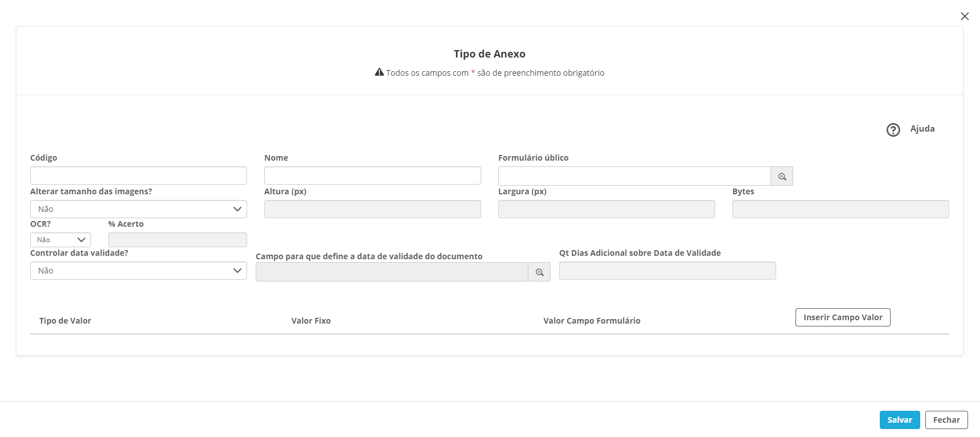This screenshot has height=437, width=980.
Task: Click the Formulário Público input field
Action: pos(634,176)
